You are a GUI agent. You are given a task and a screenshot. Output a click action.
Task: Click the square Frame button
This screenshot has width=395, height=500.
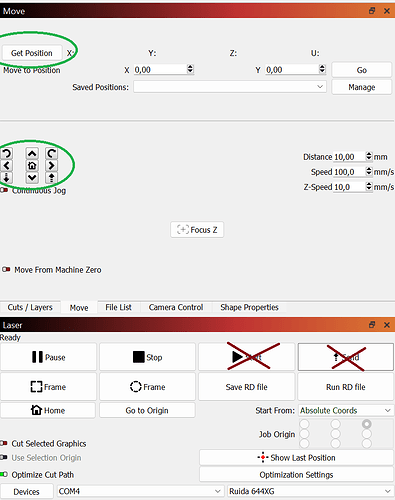[x=48, y=387]
